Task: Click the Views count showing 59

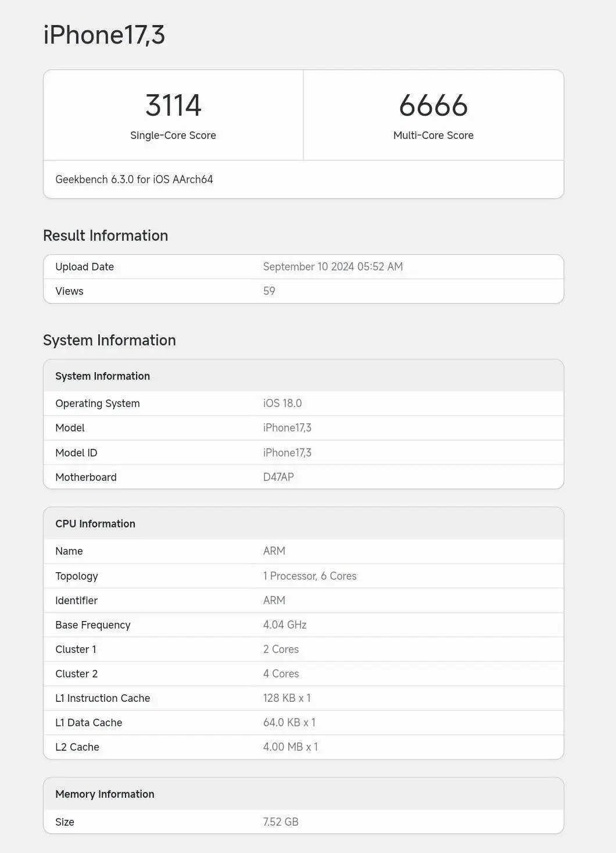Action: (x=269, y=291)
